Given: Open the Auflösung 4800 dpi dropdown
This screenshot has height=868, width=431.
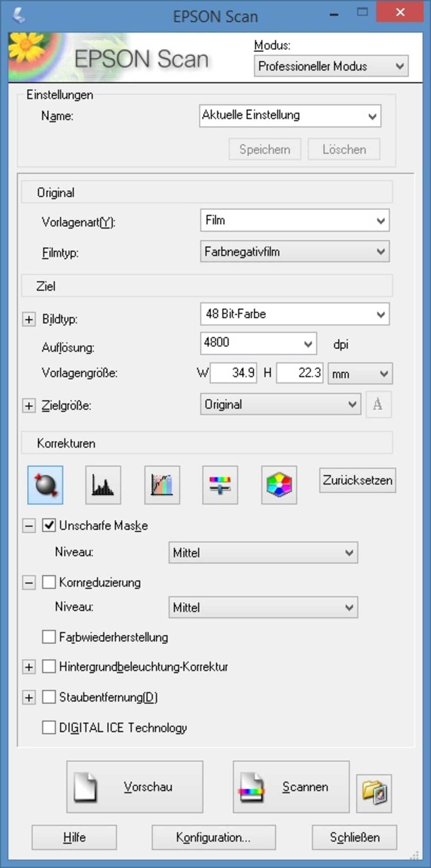Looking at the screenshot, I should (258, 343).
